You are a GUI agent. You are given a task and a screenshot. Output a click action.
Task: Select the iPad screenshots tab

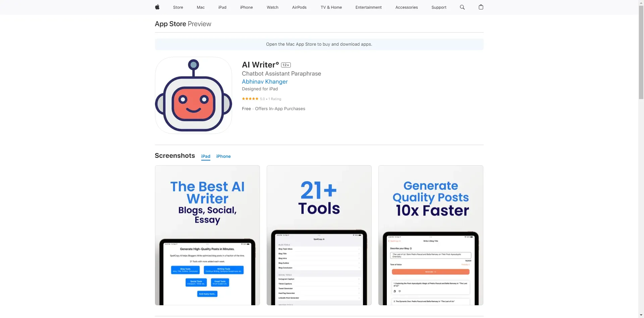(206, 156)
